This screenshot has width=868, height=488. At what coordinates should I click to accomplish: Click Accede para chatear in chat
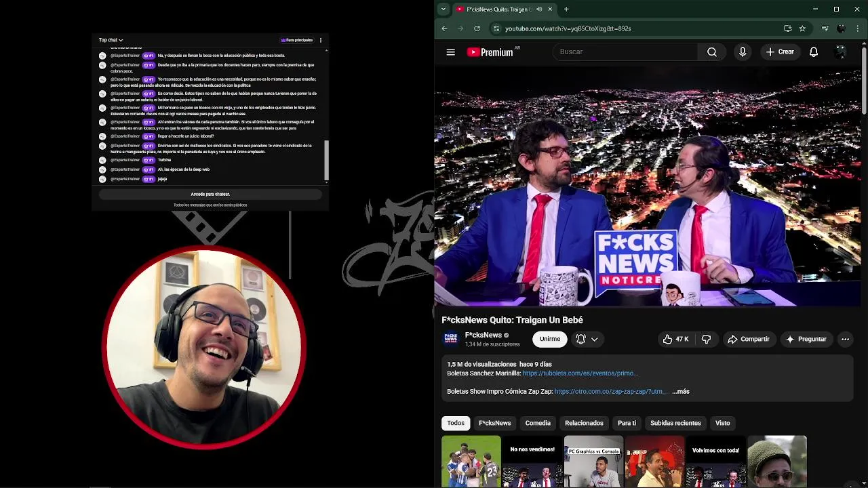coord(210,194)
